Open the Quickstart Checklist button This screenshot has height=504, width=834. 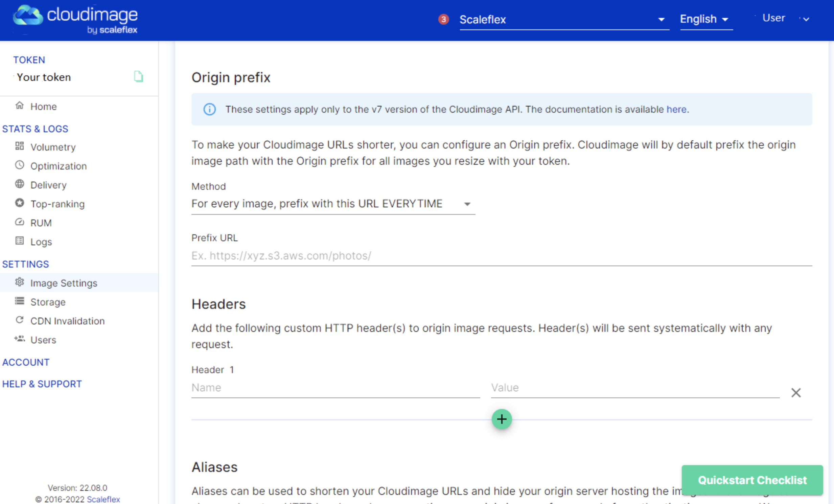click(x=752, y=480)
